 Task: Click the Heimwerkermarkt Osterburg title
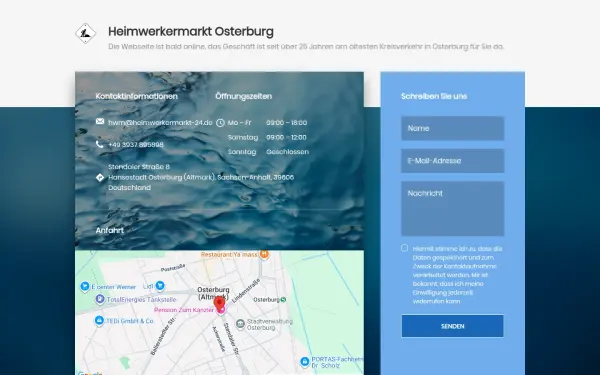(191, 31)
